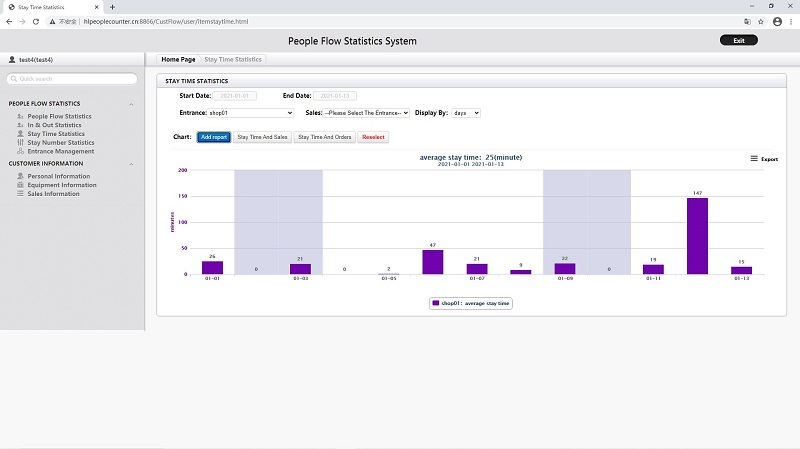Click the browser forward arrow
This screenshot has height=449, width=800.
click(x=22, y=21)
